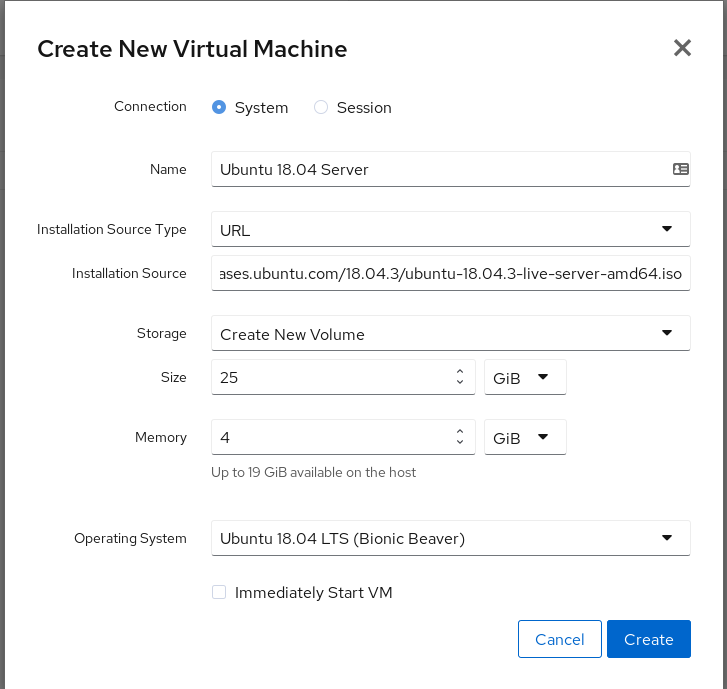Click the Connection label

tap(150, 107)
